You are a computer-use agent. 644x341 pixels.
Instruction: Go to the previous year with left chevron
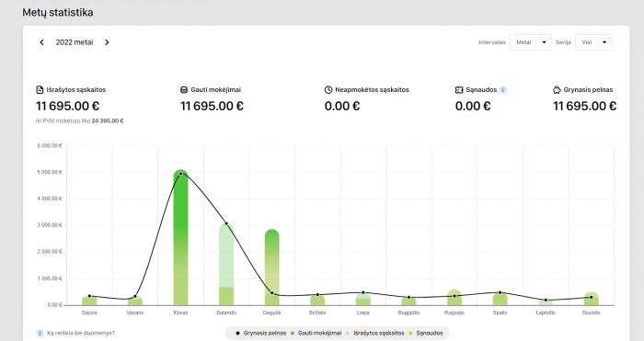(x=41, y=42)
